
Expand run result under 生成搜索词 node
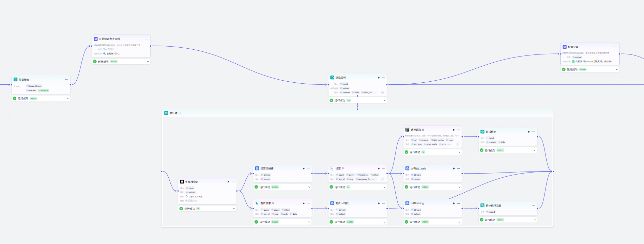[x=234, y=209]
